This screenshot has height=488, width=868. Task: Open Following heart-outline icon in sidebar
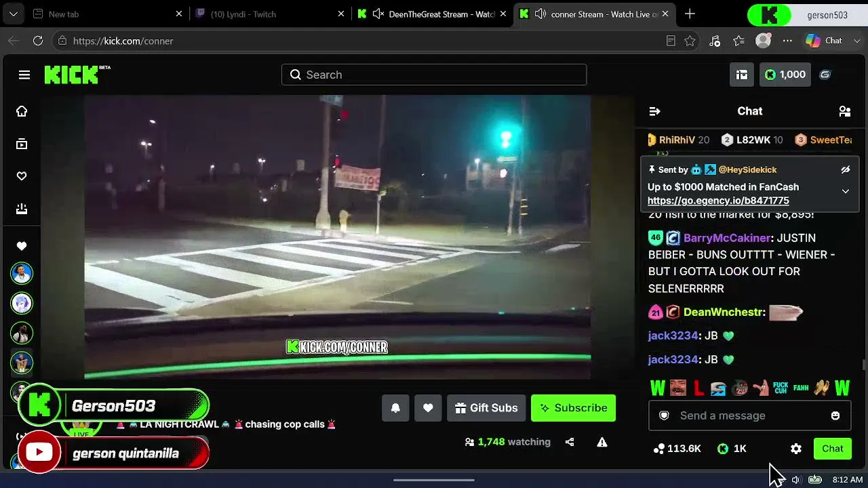[x=22, y=176]
